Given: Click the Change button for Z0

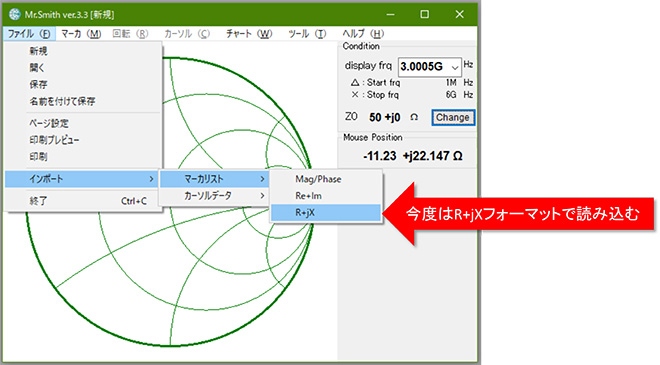Looking at the screenshot, I should point(453,117).
